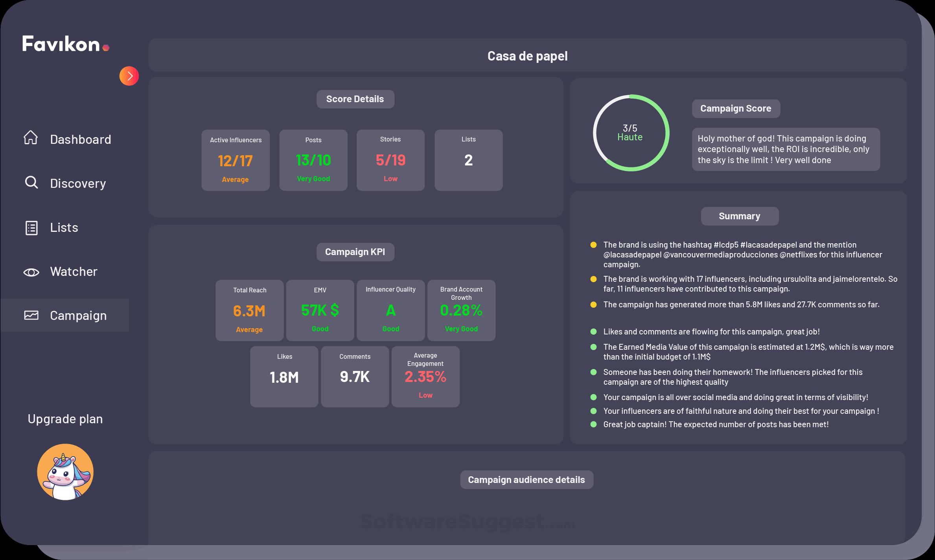
Task: Click the Favikon logo dot
Action: (x=107, y=48)
